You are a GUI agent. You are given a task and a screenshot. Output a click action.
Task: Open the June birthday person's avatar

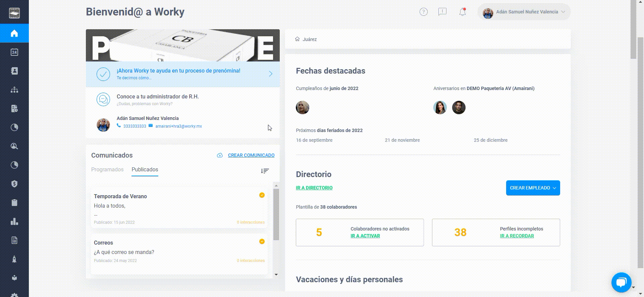pyautogui.click(x=303, y=108)
